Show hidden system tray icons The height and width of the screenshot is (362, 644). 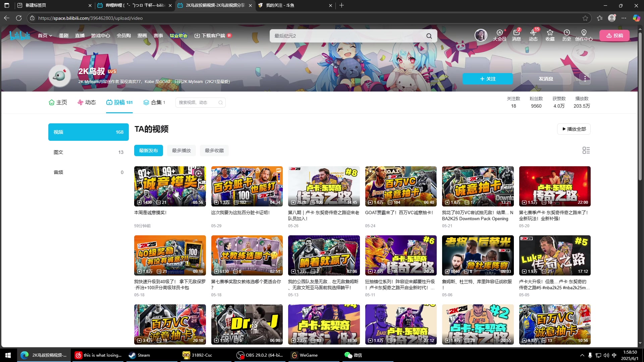point(582,355)
